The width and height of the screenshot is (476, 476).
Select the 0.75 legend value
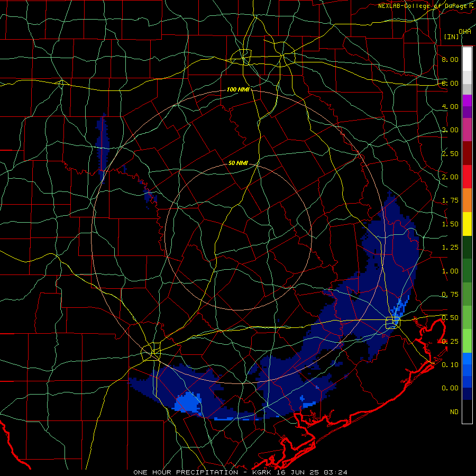point(450,295)
